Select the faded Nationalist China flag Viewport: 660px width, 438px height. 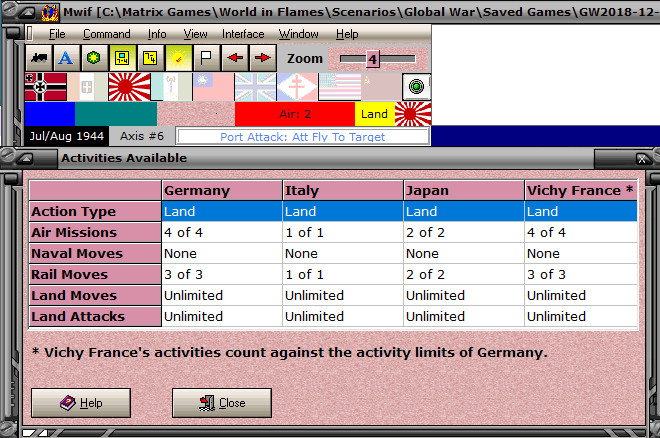coord(213,87)
